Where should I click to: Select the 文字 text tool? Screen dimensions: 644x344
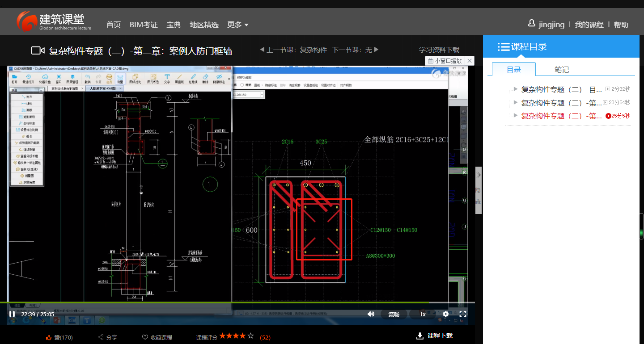167,79
